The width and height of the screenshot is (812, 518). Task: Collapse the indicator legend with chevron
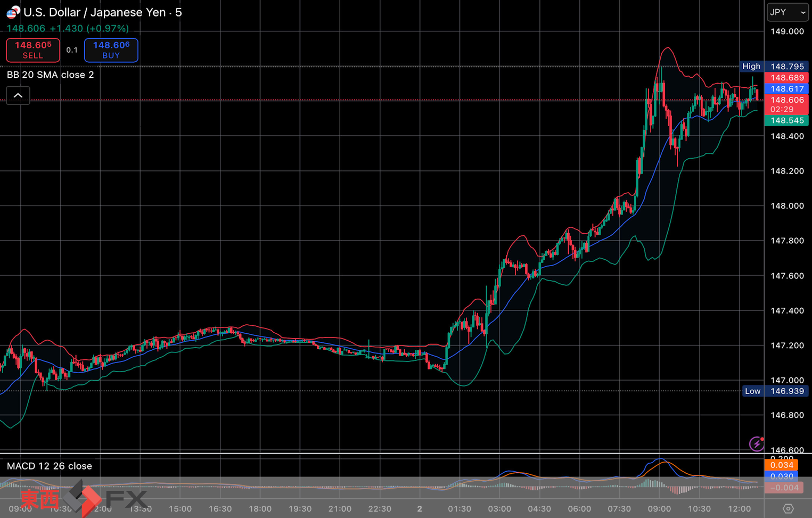tap(18, 95)
